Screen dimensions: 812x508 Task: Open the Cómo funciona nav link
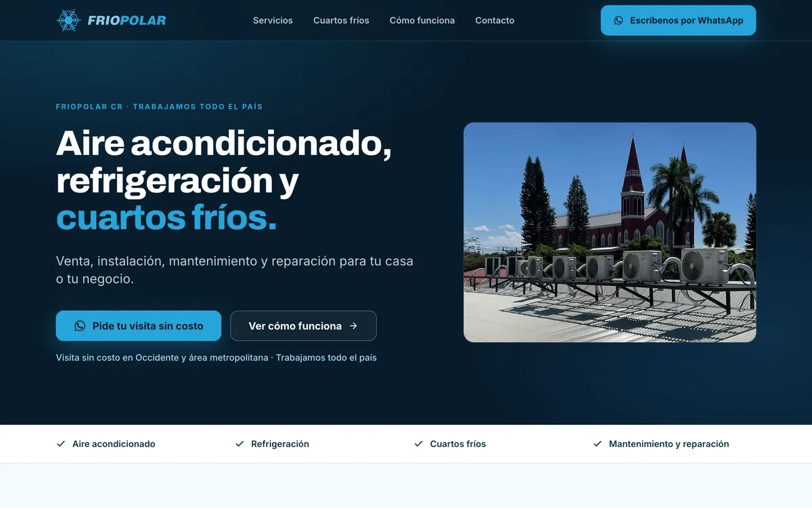pos(422,20)
